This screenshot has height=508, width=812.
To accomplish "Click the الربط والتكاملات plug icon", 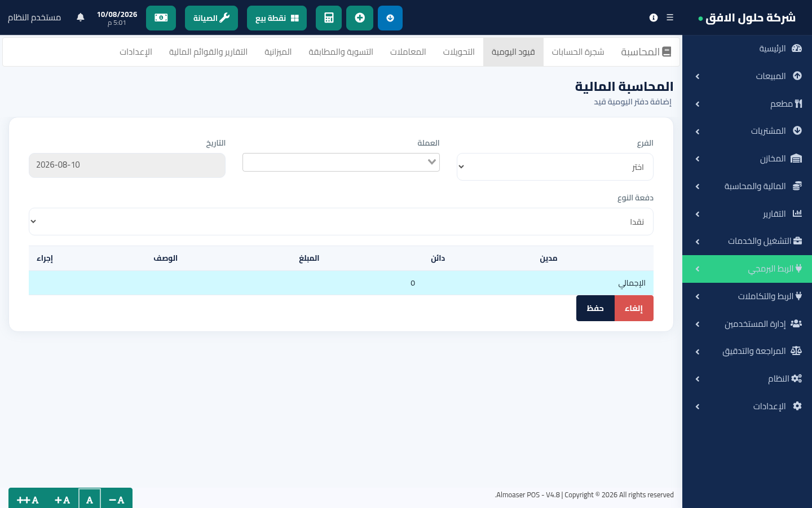I will [x=799, y=296].
